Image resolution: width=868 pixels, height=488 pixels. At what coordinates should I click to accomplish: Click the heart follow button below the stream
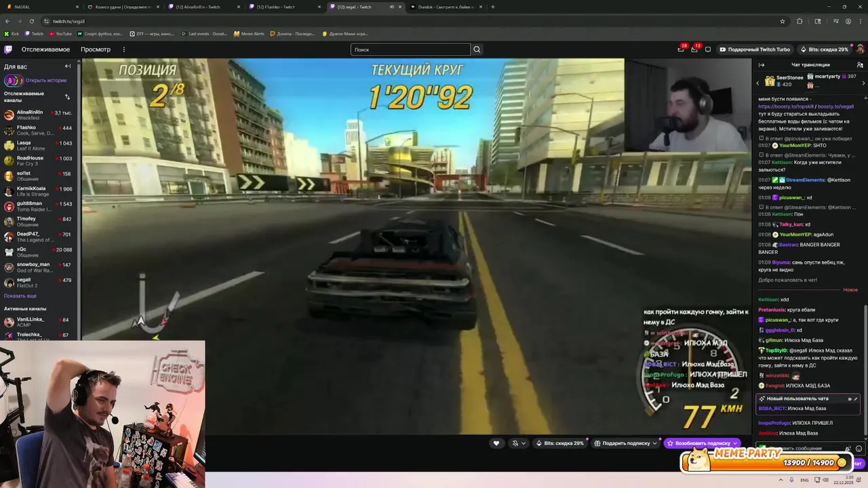click(496, 443)
